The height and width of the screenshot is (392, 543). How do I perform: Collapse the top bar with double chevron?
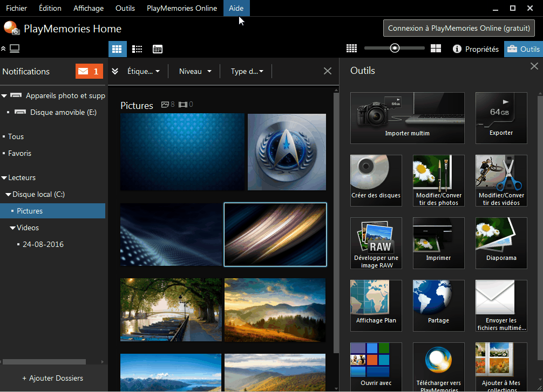3,49
